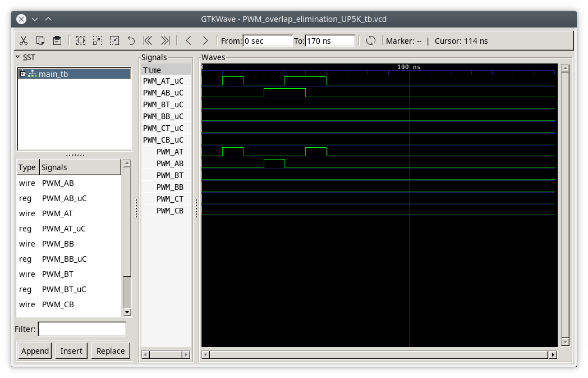Find next edge with right arrow
The width and height of the screenshot is (588, 378).
pyautogui.click(x=205, y=40)
